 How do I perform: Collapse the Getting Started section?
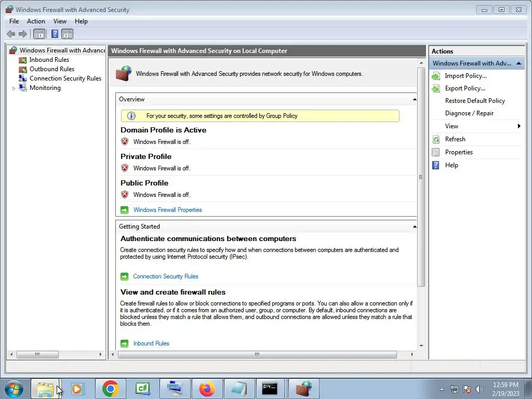pos(414,227)
